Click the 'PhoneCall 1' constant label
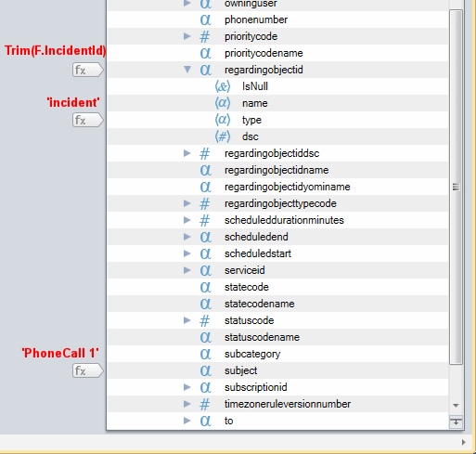This screenshot has height=454, width=476. coord(60,353)
